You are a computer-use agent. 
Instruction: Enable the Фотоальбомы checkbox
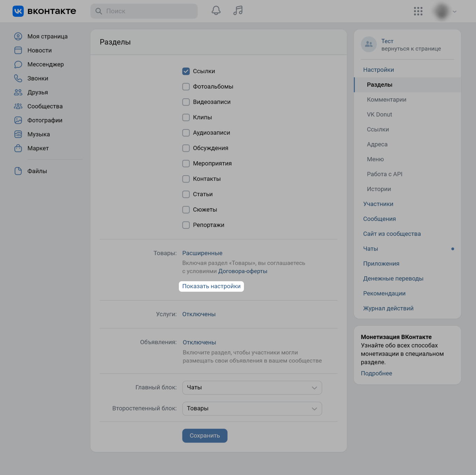point(186,87)
